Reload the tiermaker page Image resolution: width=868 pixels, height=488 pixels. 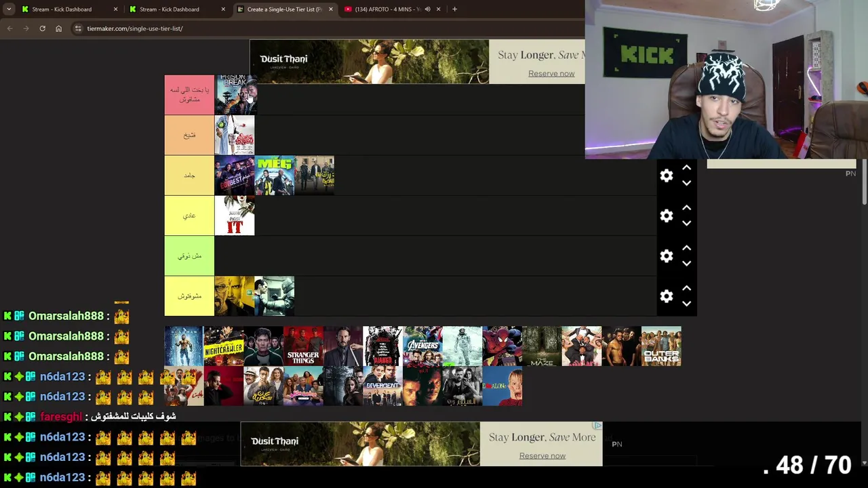coord(42,28)
